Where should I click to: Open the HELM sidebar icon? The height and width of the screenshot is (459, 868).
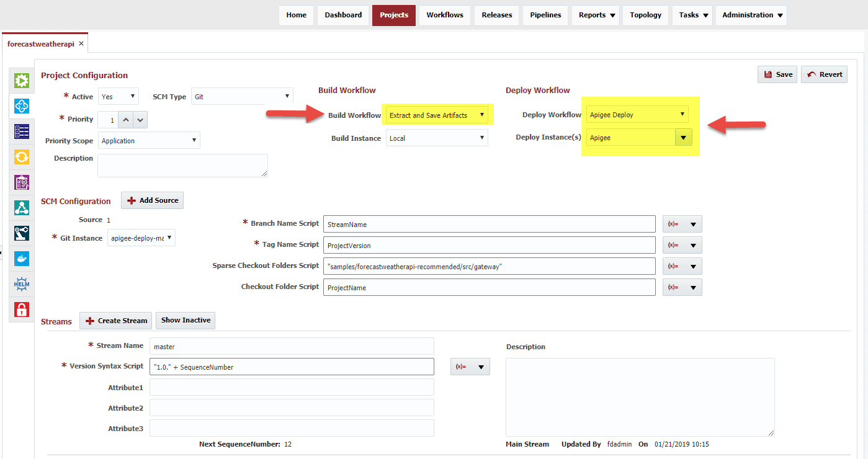tap(22, 284)
